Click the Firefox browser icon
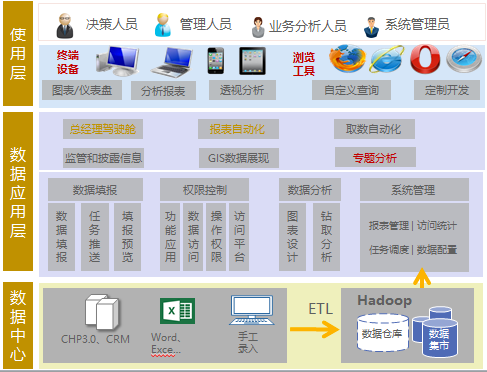 pyautogui.click(x=347, y=59)
